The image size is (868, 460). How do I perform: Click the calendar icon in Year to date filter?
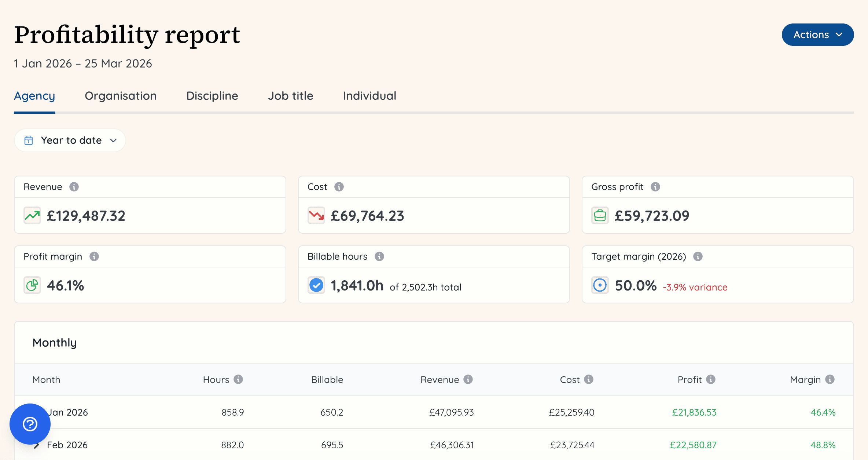point(29,140)
